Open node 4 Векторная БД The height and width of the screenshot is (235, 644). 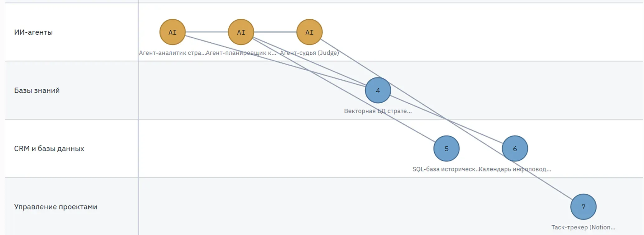point(378,90)
